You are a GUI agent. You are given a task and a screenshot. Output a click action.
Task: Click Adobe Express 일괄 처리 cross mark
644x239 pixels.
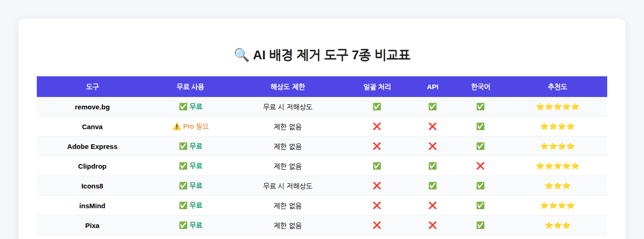(x=377, y=146)
